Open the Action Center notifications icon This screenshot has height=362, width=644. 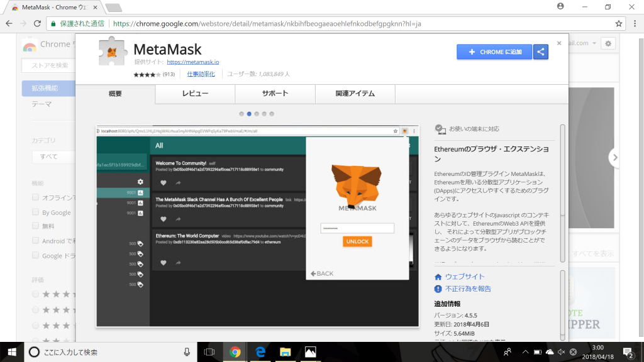628,352
